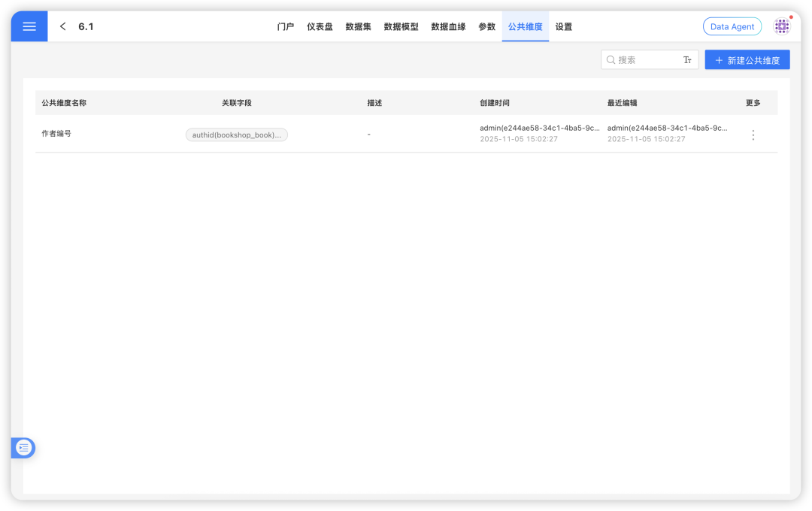
Task: Click the 创建时间 column header
Action: pos(495,103)
